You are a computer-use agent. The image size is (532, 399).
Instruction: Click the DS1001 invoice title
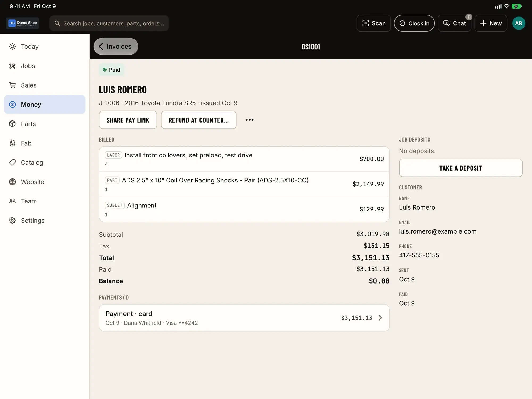coord(311,47)
